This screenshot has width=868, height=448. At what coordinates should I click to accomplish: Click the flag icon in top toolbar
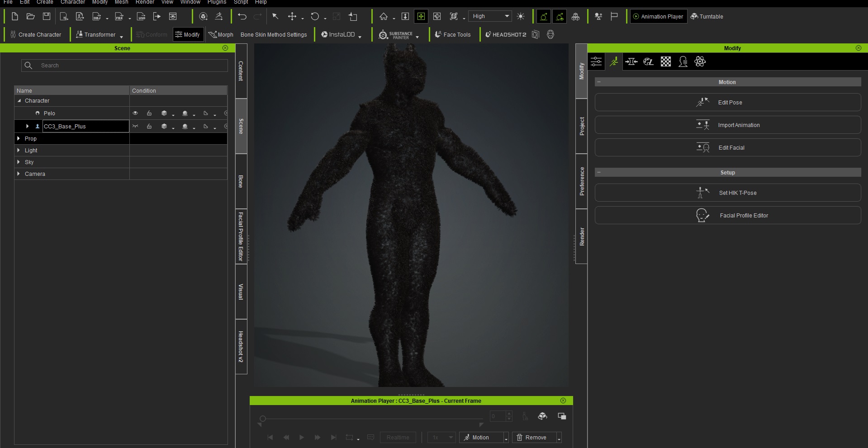click(614, 17)
